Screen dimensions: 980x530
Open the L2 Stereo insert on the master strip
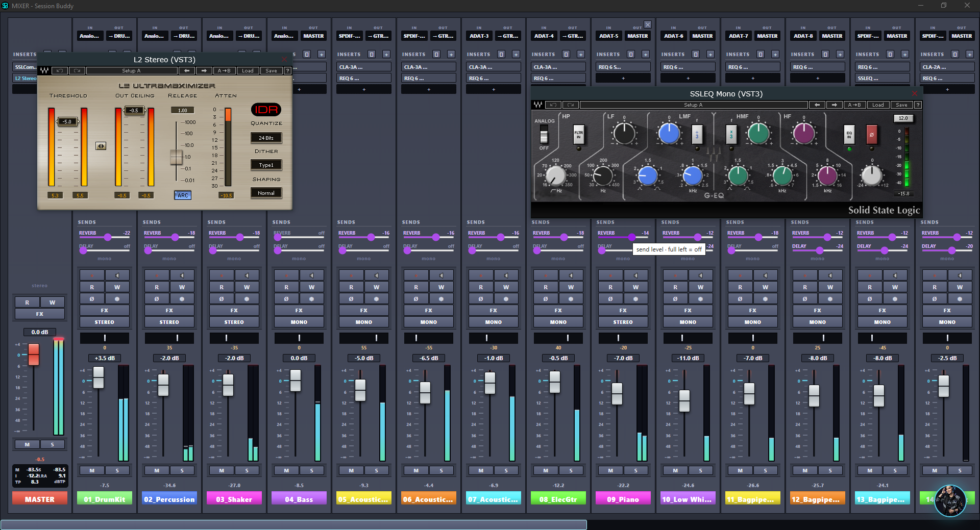pos(24,78)
